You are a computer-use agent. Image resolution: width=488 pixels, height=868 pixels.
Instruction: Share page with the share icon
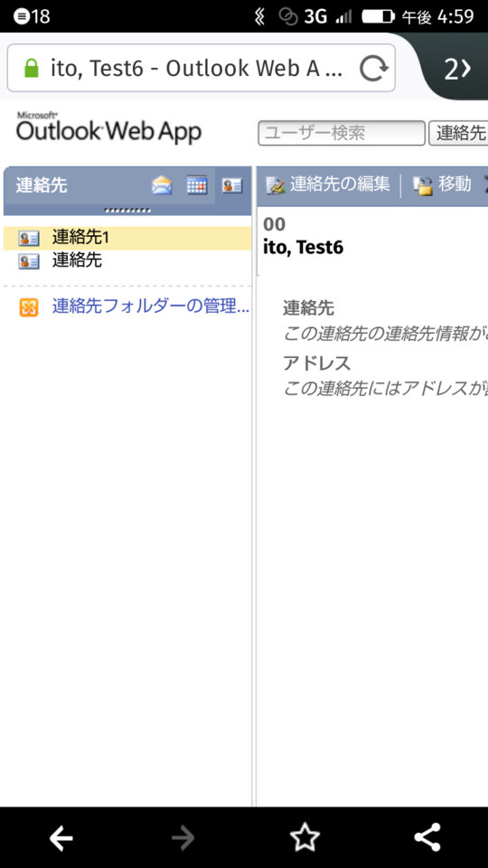[x=427, y=837]
